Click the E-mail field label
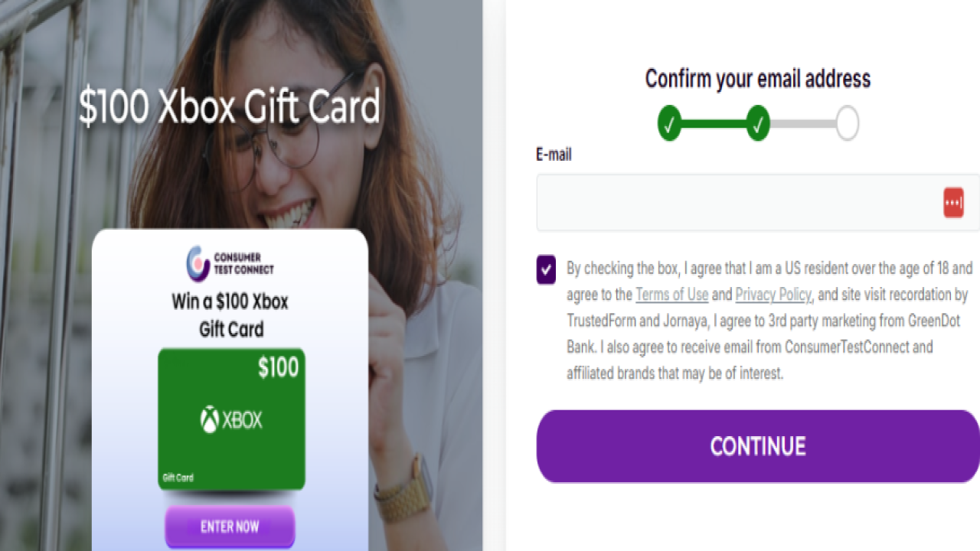 (554, 155)
